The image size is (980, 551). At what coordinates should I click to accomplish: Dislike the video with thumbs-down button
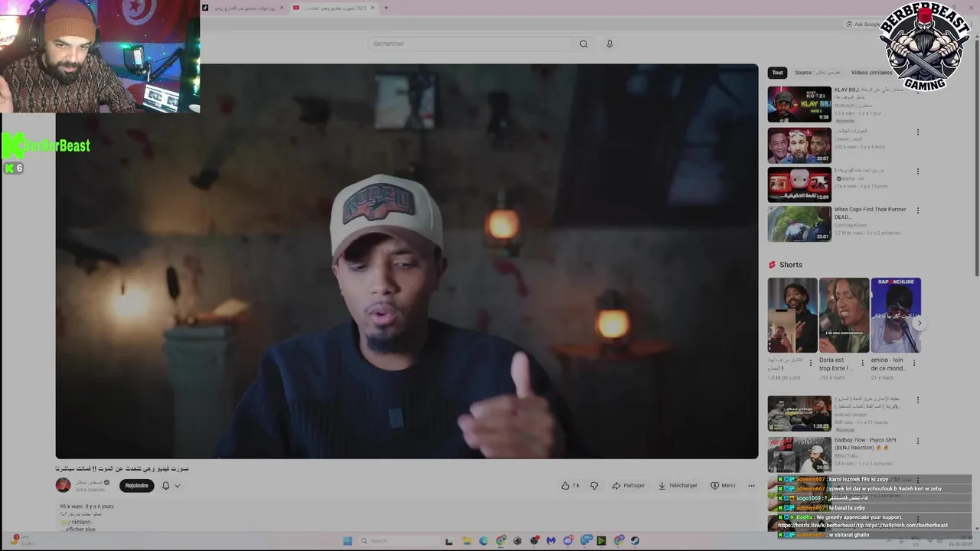coord(594,485)
